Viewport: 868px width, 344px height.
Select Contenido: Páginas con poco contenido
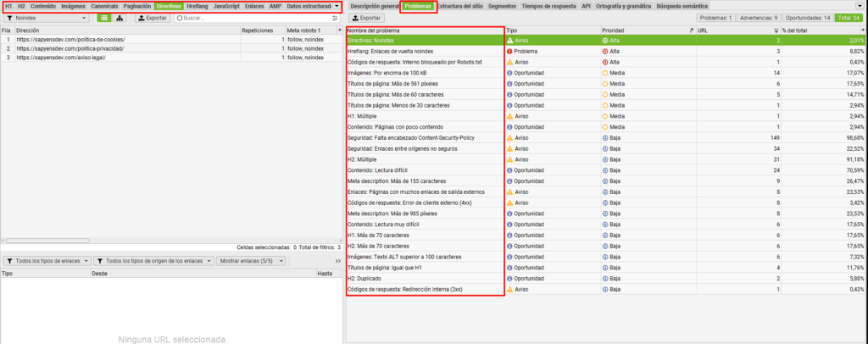click(605, 127)
